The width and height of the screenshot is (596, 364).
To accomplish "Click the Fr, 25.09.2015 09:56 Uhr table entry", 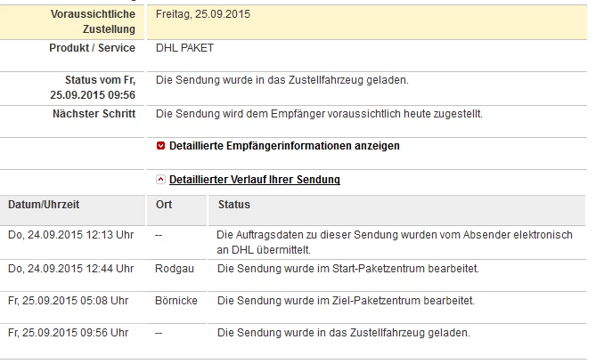I will [69, 334].
